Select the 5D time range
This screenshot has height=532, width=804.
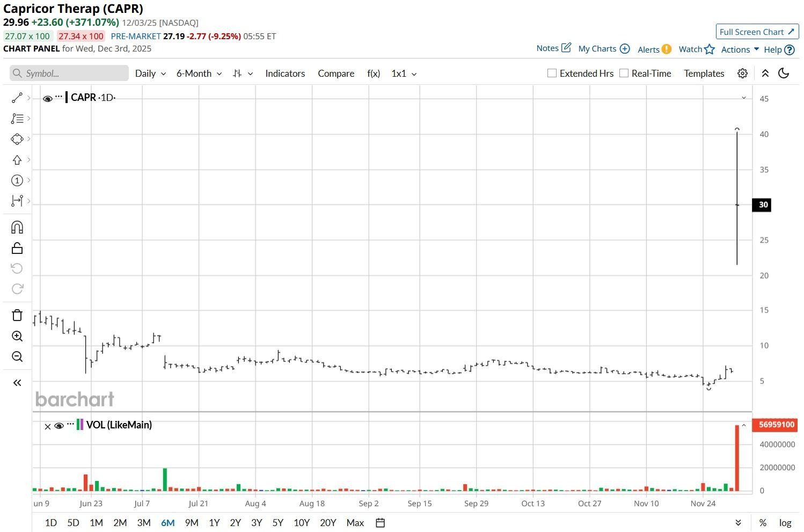tap(73, 523)
